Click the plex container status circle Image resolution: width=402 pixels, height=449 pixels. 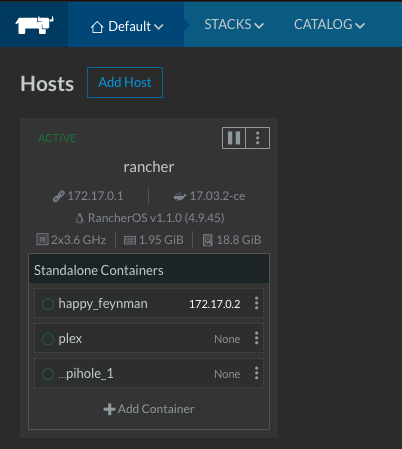pos(48,339)
